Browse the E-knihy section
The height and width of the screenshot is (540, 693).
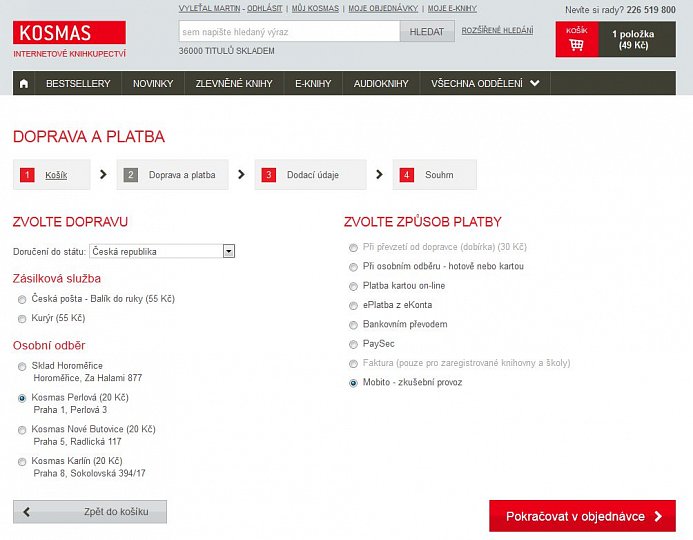(313, 84)
